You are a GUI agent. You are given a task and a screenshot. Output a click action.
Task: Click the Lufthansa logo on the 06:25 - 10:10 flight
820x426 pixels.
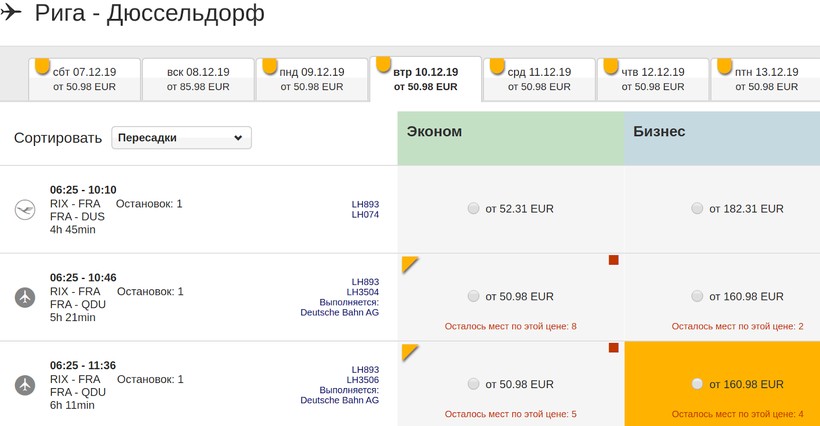(x=25, y=209)
